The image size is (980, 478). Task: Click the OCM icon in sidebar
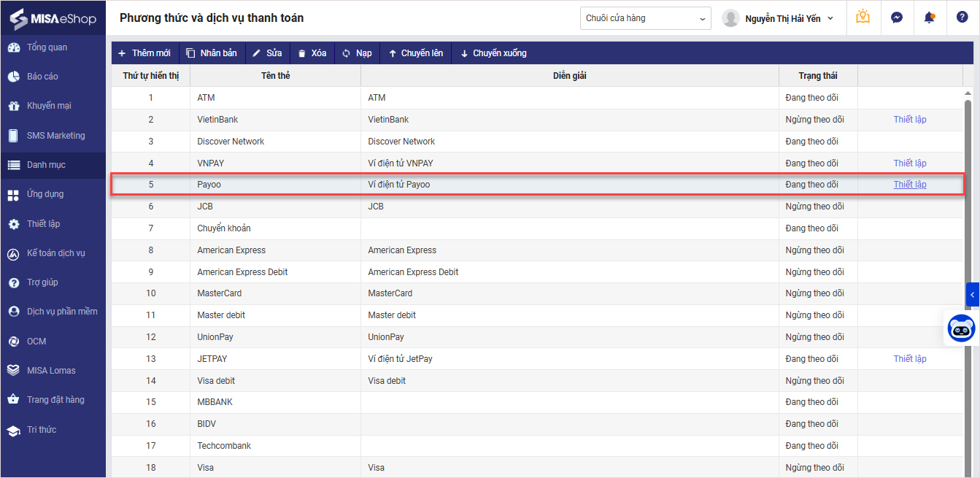point(13,342)
